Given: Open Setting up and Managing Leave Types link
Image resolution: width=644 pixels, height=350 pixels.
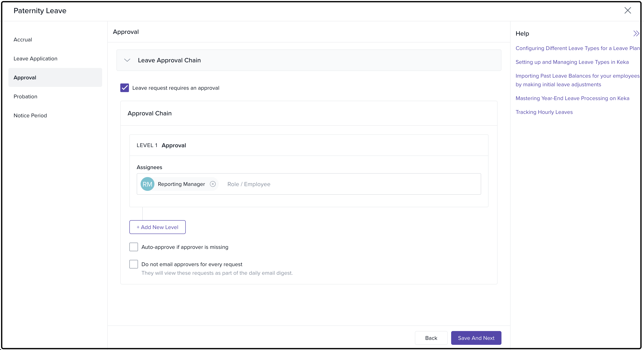Looking at the screenshot, I should click(x=572, y=62).
